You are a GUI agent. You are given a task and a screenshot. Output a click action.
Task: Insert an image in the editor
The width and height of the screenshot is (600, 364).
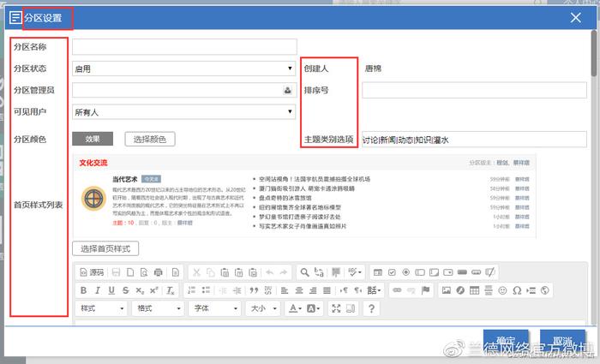tap(447, 290)
